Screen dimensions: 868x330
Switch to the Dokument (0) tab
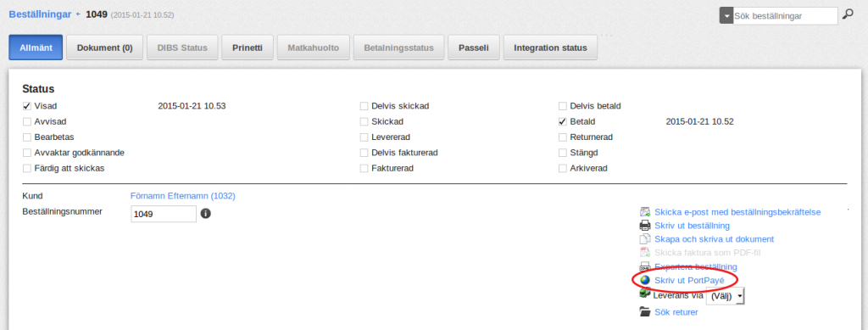pyautogui.click(x=104, y=48)
